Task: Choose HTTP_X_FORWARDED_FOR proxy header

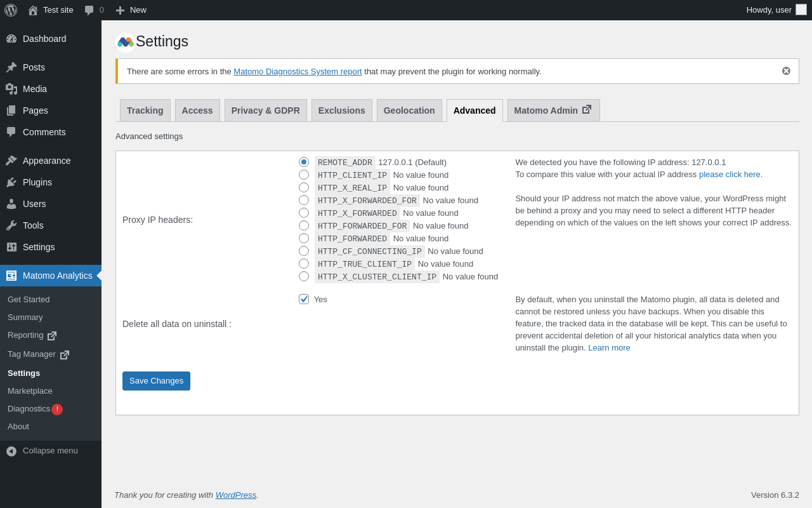Action: pyautogui.click(x=304, y=200)
